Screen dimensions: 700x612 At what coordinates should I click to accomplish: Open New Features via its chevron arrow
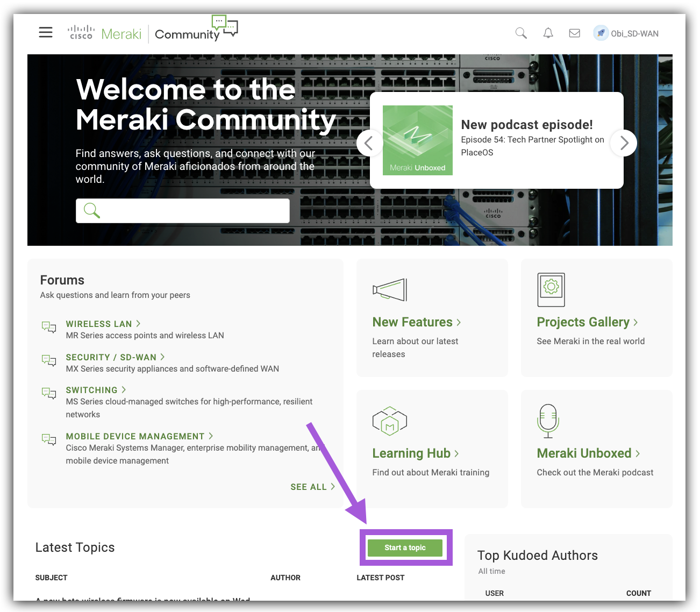(x=459, y=322)
